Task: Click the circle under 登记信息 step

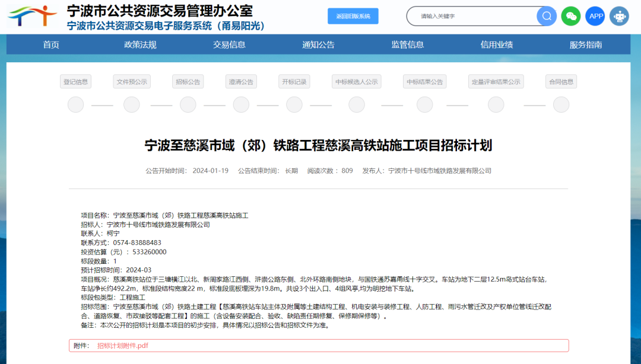Action: [75, 105]
